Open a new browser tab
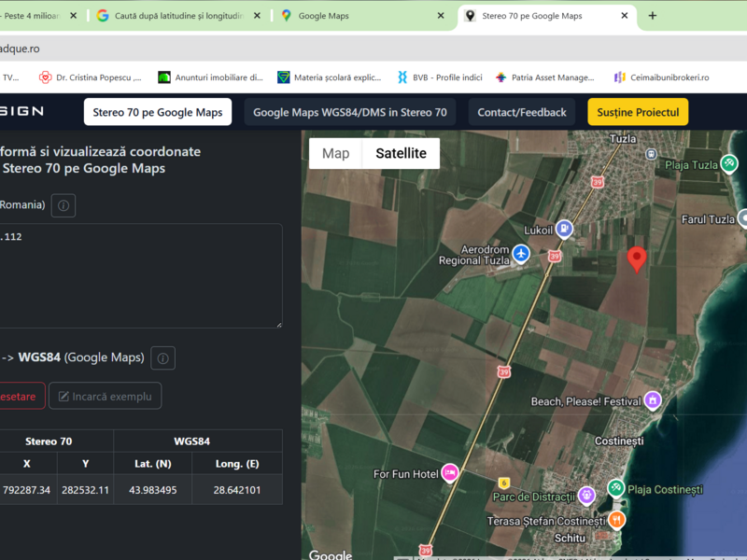 (653, 16)
